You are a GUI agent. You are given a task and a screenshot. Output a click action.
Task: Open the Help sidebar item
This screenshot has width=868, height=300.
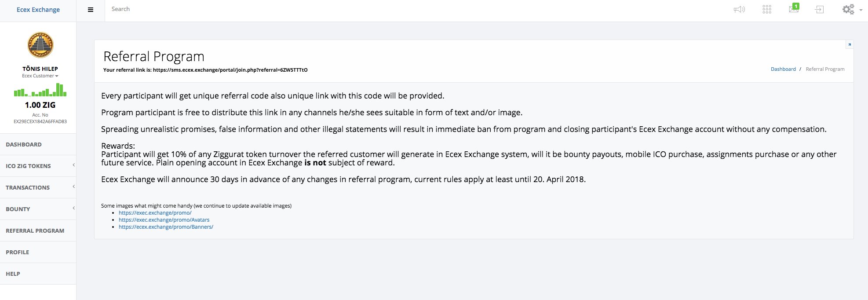pyautogui.click(x=38, y=274)
